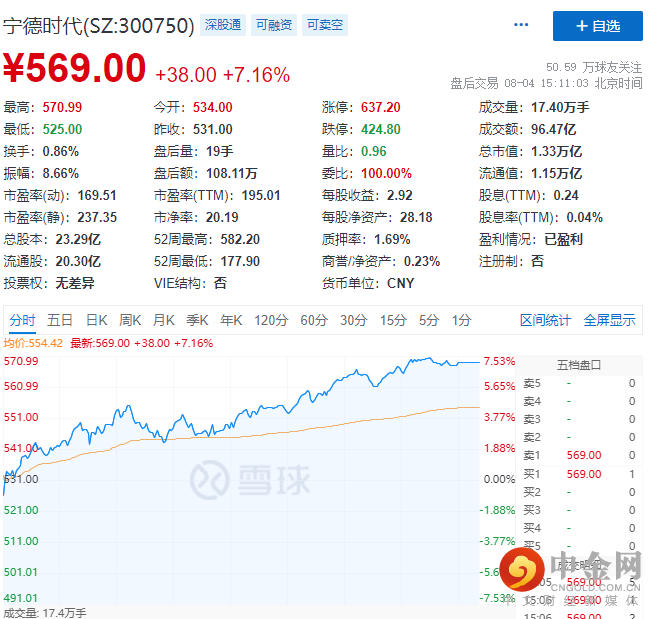Switch to the 15分 chart tab
656x619 pixels.
(393, 320)
